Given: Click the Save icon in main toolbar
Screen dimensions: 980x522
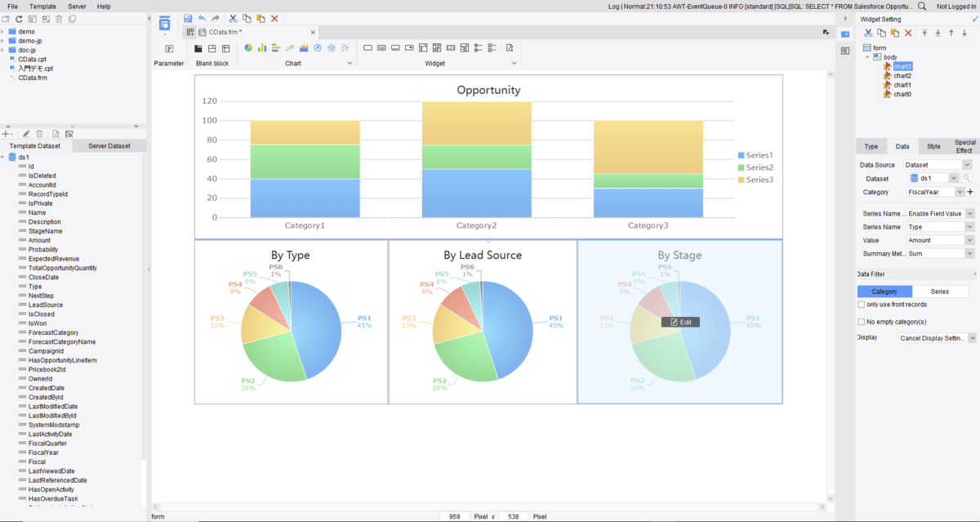Looking at the screenshot, I should [x=188, y=18].
